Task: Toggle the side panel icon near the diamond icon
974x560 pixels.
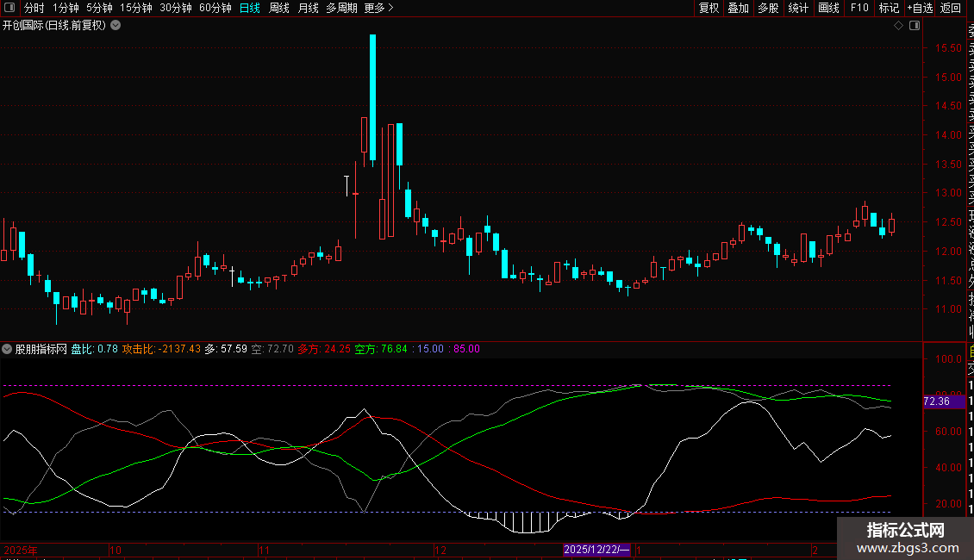Action: [915, 26]
